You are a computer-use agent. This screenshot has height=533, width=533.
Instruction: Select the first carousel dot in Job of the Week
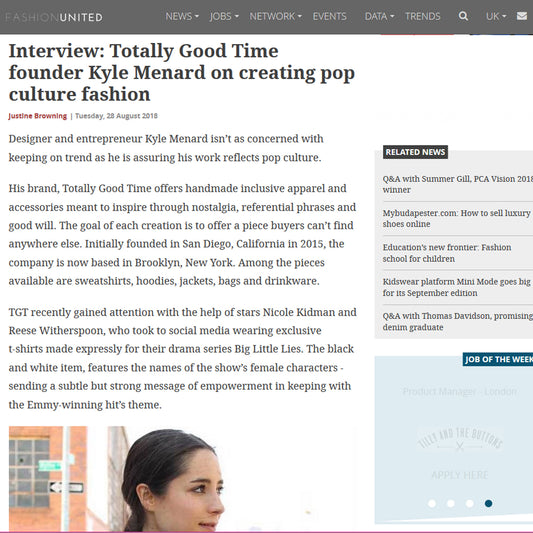[432, 503]
